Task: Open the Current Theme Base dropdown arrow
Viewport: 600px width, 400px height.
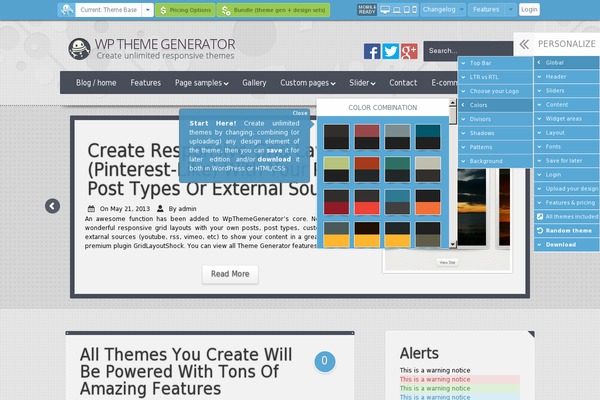Action: coord(148,10)
